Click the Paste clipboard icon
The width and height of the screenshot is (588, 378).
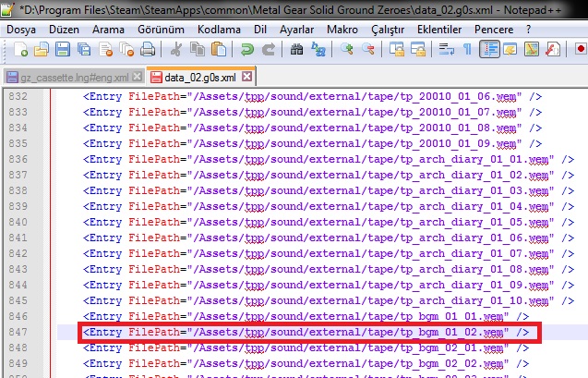219,49
